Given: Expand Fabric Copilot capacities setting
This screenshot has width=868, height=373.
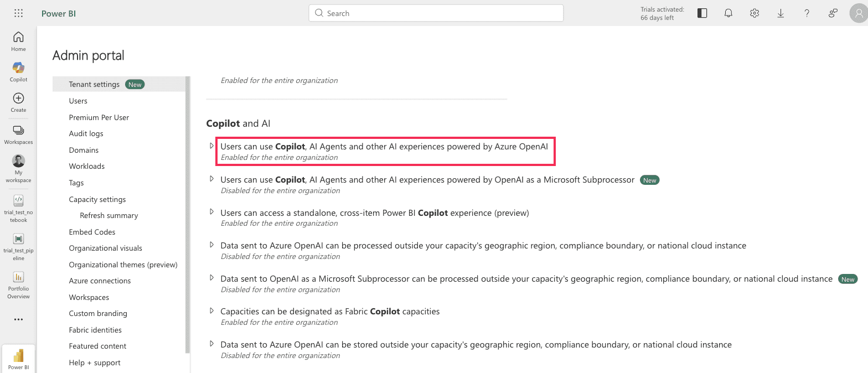Looking at the screenshot, I should [211, 311].
